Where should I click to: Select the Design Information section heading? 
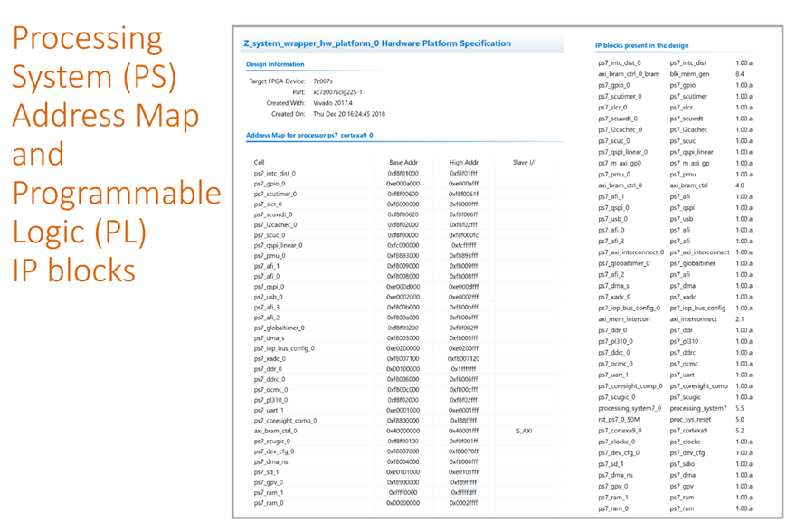(275, 64)
